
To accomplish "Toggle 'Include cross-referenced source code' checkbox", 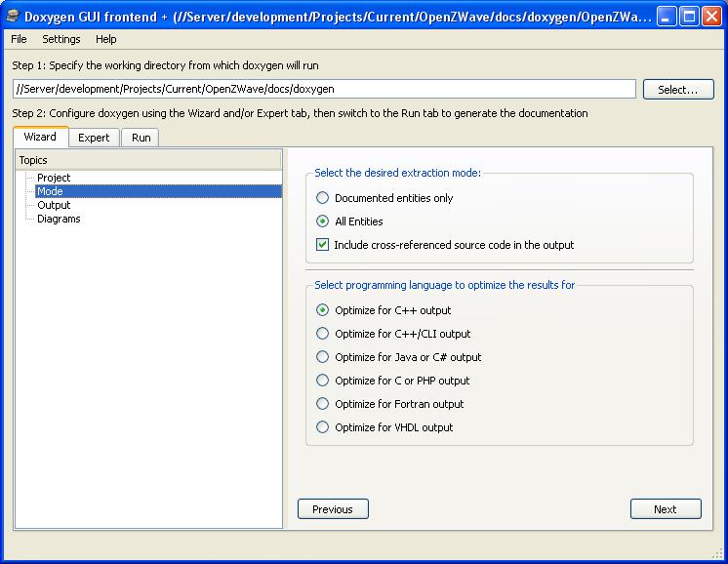I will point(323,245).
